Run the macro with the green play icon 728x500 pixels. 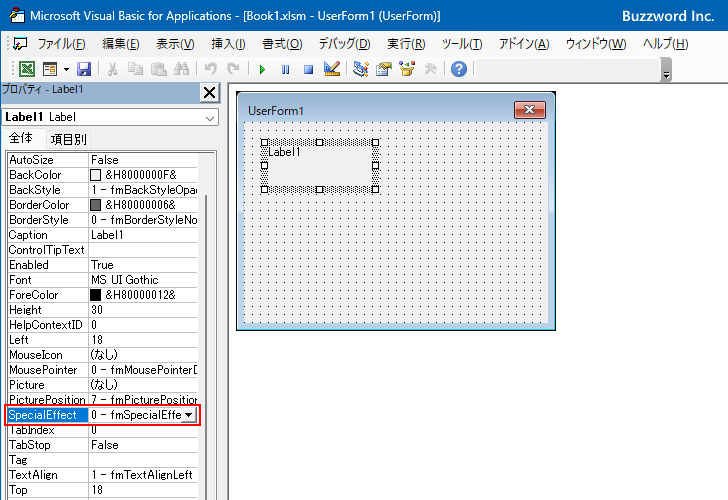click(262, 70)
